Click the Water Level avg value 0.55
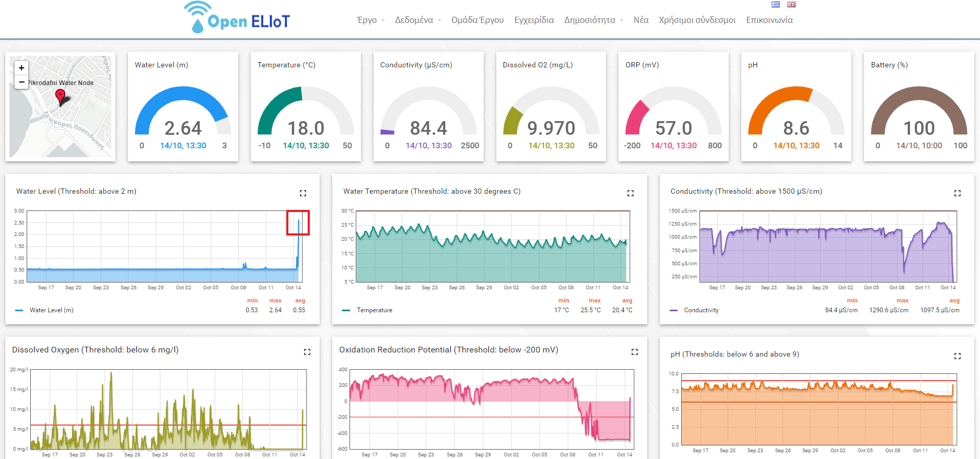 coord(299,310)
